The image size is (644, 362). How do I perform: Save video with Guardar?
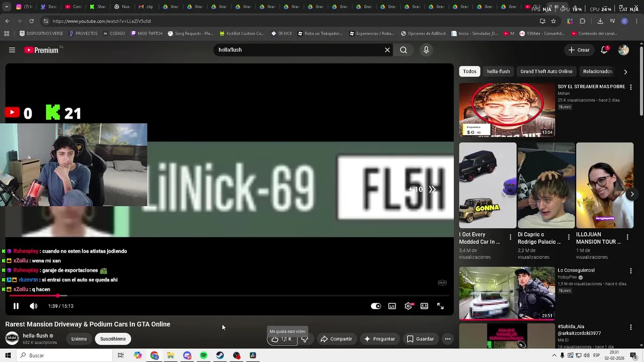[x=420, y=339]
